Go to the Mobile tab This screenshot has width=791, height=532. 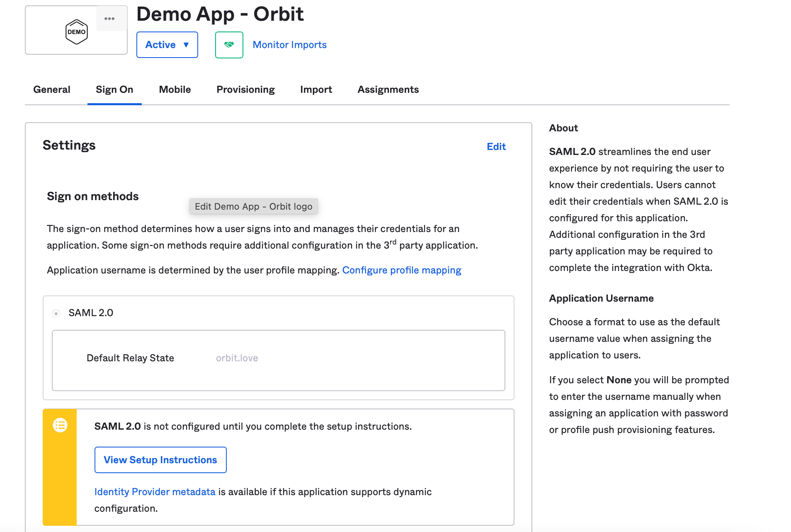[x=175, y=89]
